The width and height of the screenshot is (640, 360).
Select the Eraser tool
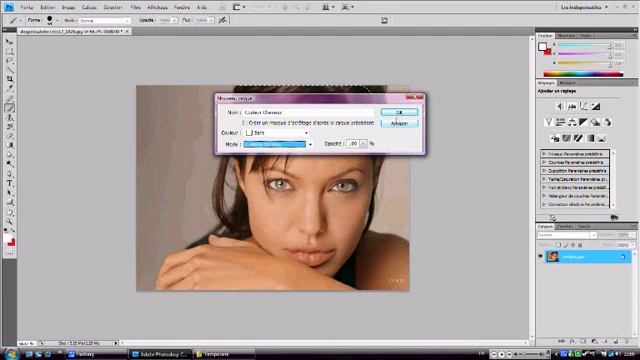click(x=9, y=136)
